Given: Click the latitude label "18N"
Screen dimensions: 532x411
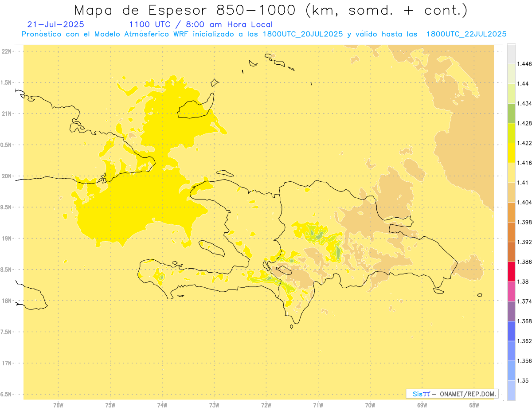Looking at the screenshot, I should 7,301.
